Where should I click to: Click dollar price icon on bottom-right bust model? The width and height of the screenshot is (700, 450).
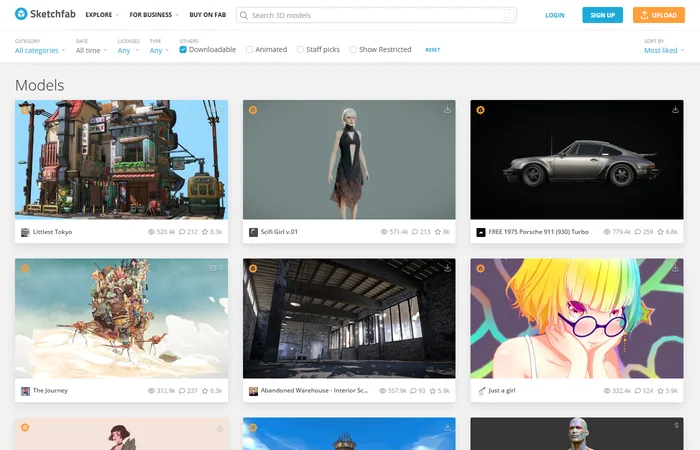676,425
